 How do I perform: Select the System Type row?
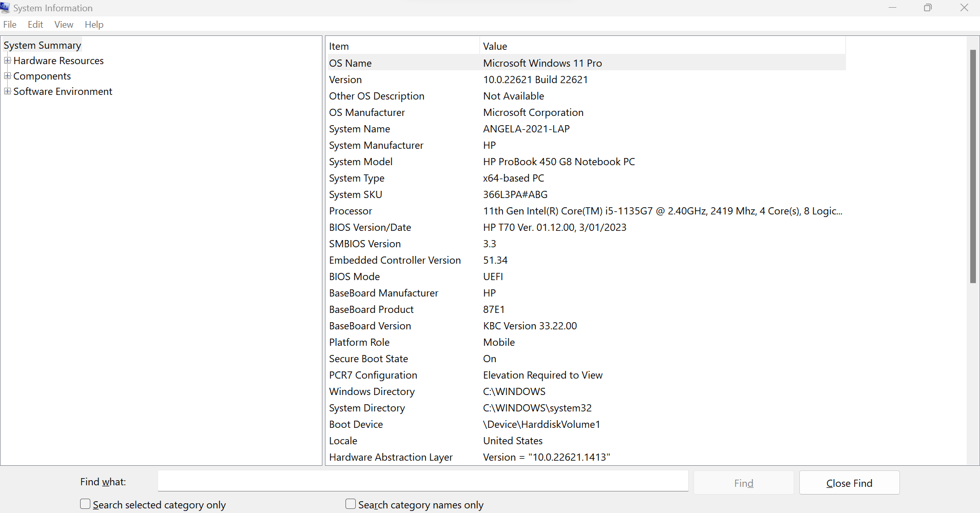[587, 178]
